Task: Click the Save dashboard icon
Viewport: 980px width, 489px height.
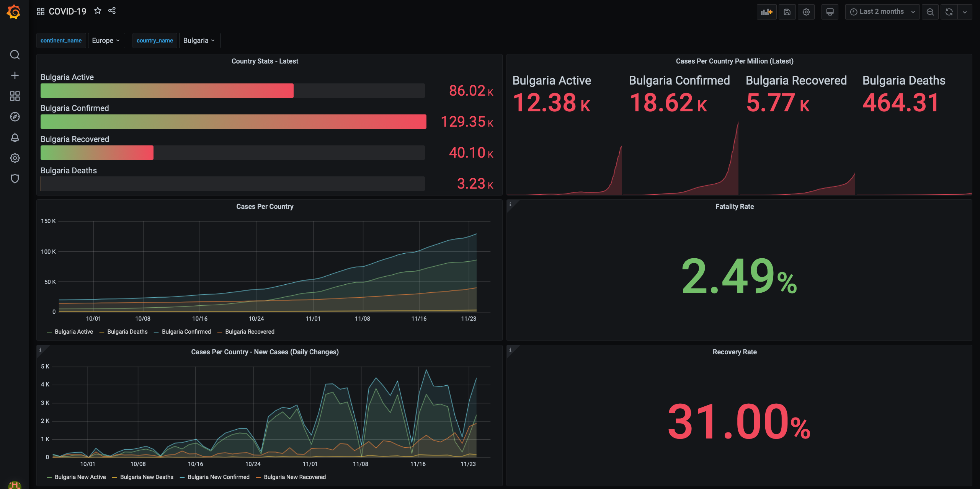Action: click(787, 12)
